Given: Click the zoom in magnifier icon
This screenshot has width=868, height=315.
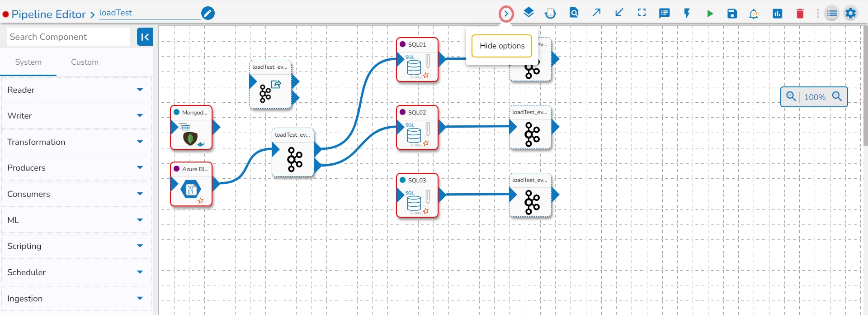Looking at the screenshot, I should click(x=791, y=96).
